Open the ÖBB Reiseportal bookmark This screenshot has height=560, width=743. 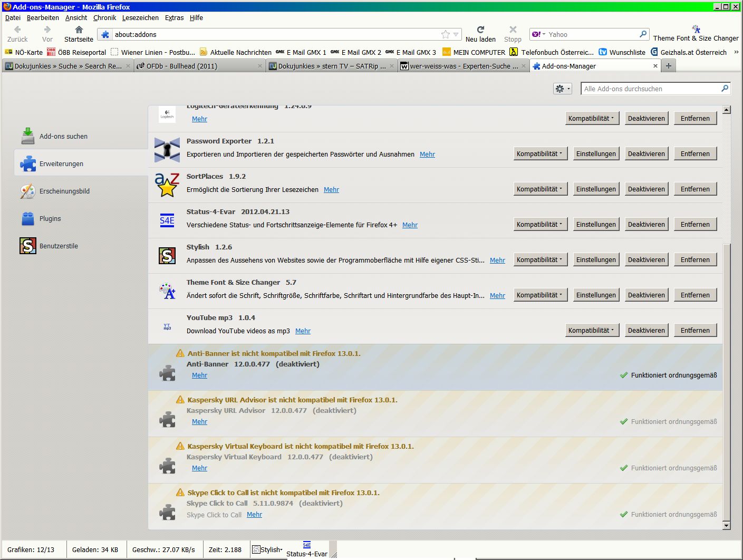(x=77, y=52)
